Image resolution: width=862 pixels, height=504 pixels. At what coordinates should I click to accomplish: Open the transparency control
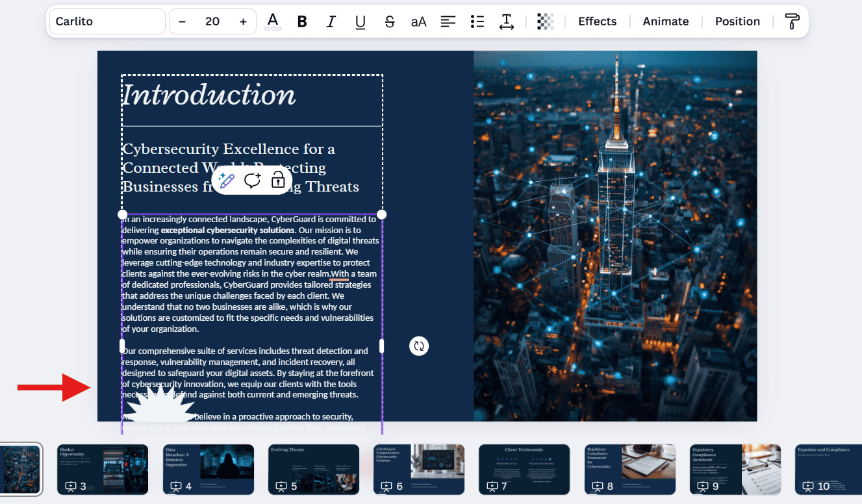(545, 21)
